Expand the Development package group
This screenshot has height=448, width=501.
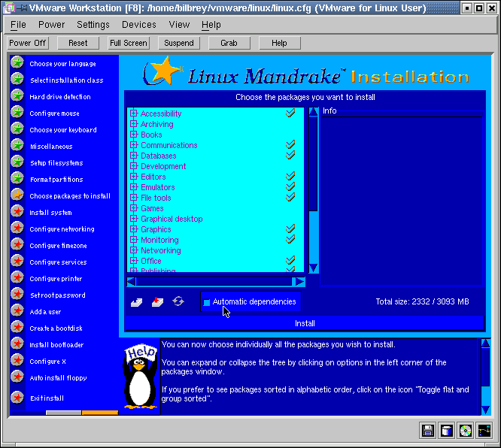pos(134,167)
